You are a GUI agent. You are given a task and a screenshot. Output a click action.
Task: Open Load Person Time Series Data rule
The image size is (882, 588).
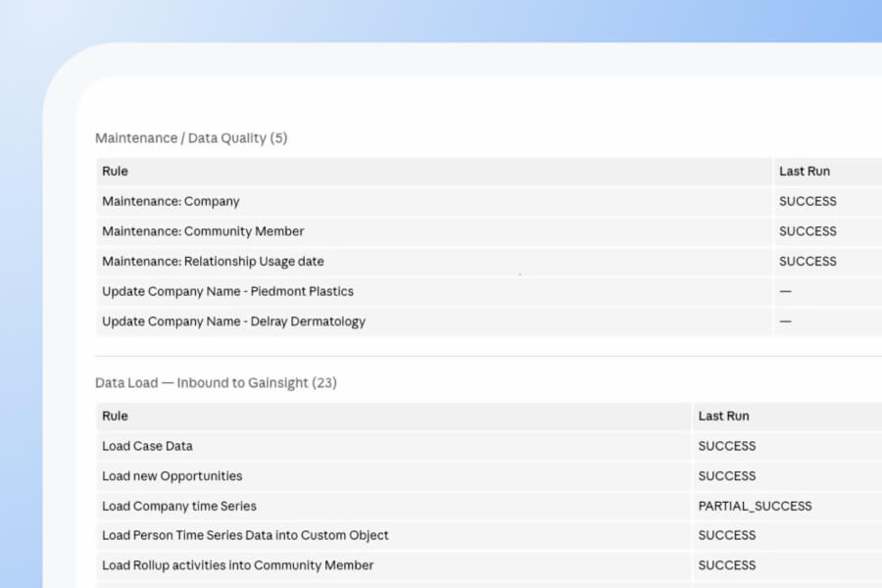(x=245, y=535)
